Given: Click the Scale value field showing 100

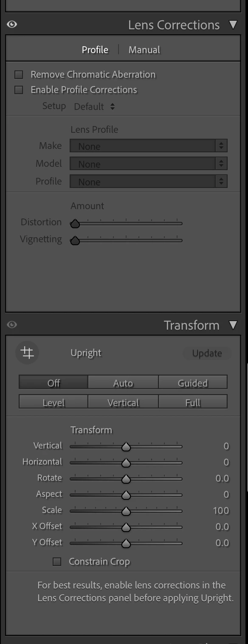Looking at the screenshot, I should (221, 510).
